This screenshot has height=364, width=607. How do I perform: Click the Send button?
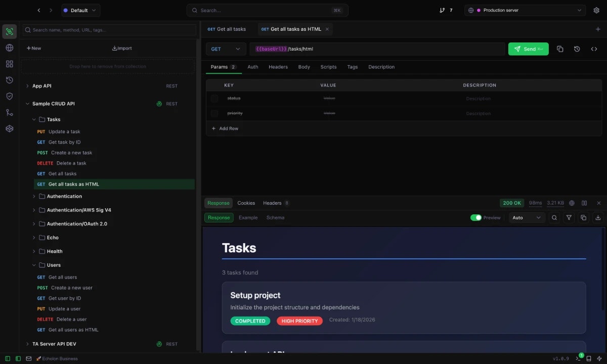tap(528, 49)
